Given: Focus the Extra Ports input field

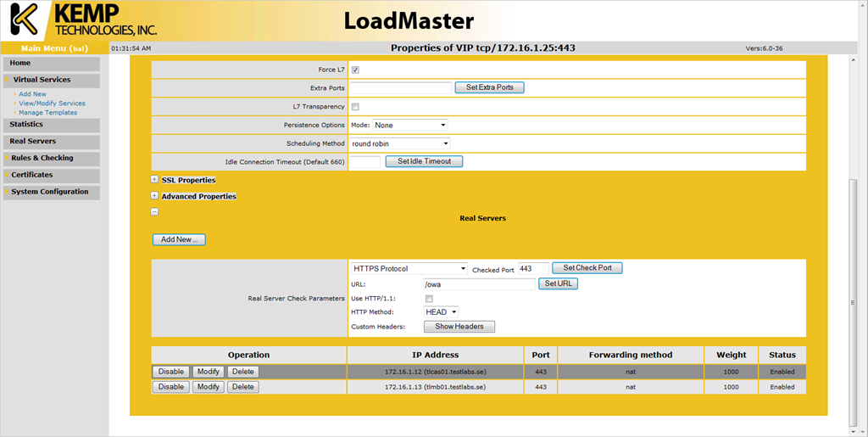Looking at the screenshot, I should tap(401, 88).
